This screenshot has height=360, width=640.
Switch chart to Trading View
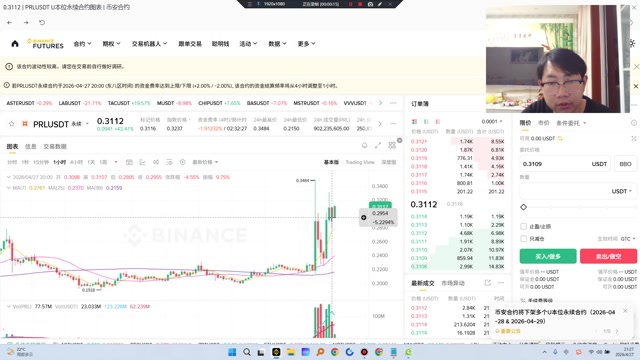(360, 162)
